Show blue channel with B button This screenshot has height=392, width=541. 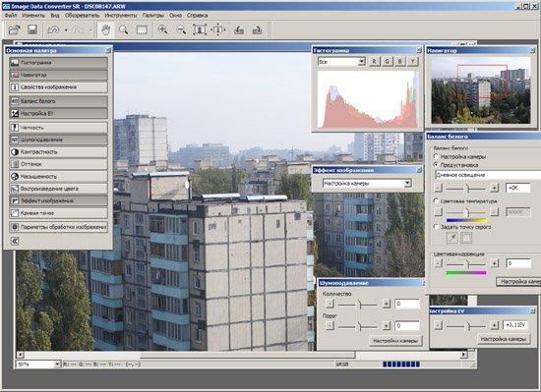[x=400, y=62]
